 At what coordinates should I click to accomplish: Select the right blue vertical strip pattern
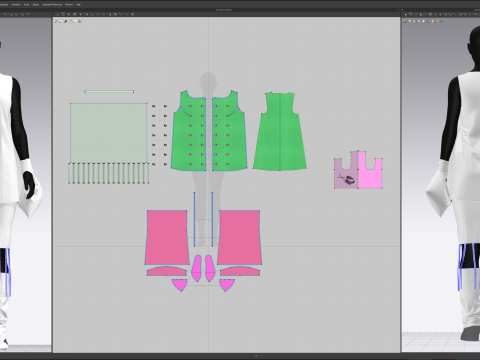click(x=212, y=219)
